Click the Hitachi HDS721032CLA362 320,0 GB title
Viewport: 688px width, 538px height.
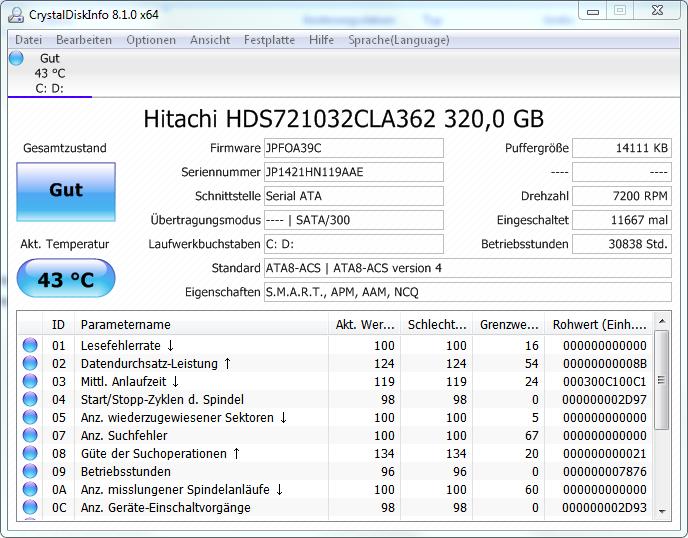tap(344, 119)
